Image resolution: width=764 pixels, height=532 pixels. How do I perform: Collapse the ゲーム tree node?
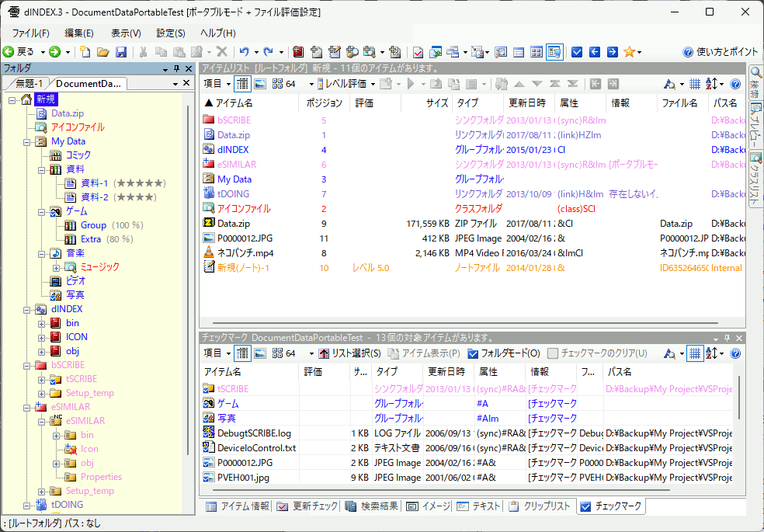[41, 212]
